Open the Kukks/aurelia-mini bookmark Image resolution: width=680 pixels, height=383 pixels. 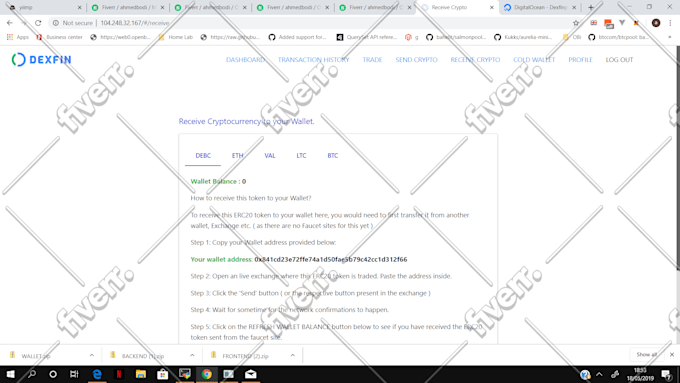523,37
